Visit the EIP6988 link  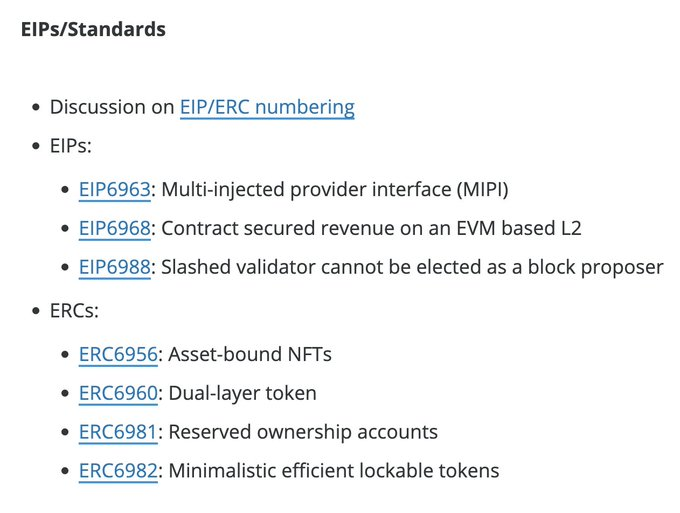point(114,267)
